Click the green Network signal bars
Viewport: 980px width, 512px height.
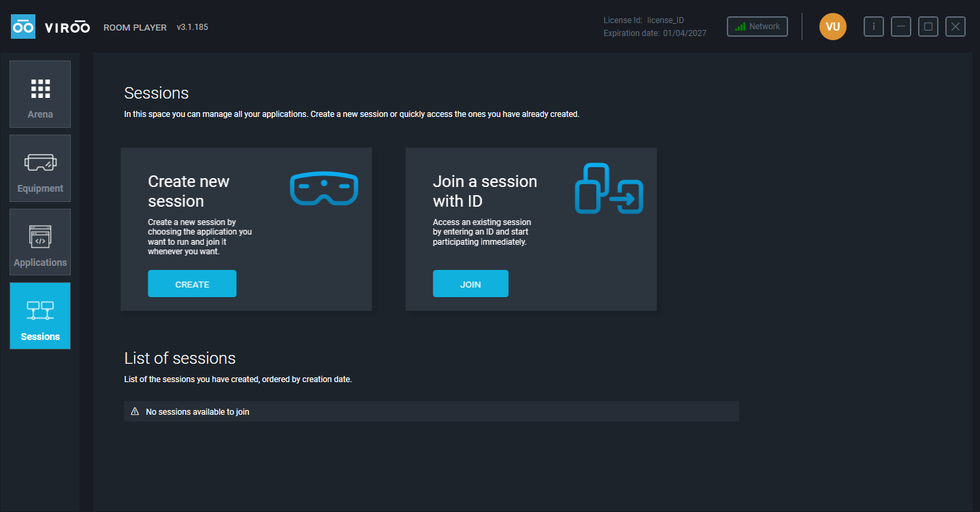740,27
